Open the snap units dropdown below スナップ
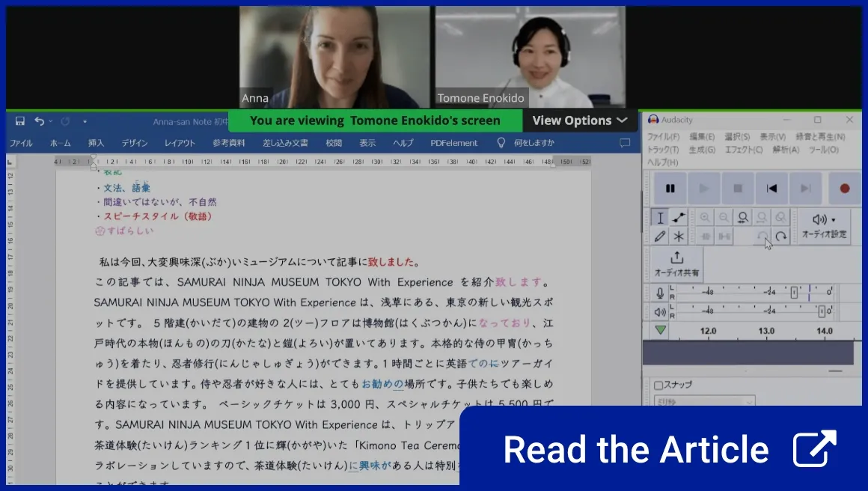The image size is (868, 491). pyautogui.click(x=704, y=401)
